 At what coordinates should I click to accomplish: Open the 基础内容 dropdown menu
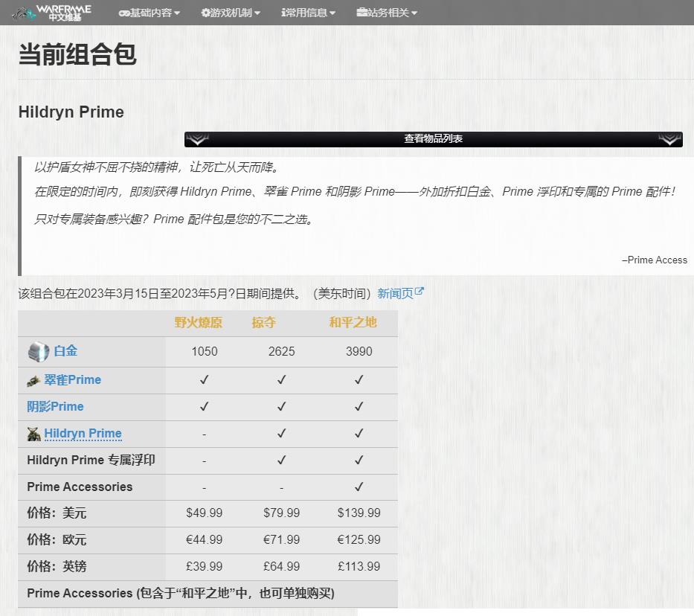point(150,13)
